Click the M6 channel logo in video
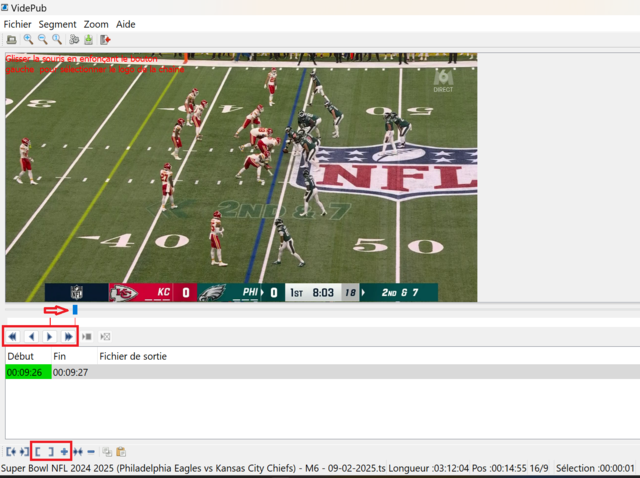The image size is (640, 478). click(x=443, y=80)
